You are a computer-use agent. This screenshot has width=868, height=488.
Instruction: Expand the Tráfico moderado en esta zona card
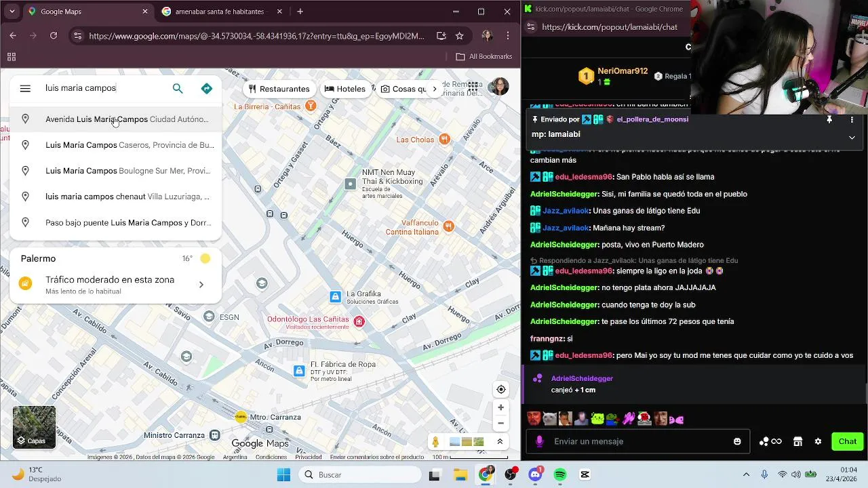115,285
